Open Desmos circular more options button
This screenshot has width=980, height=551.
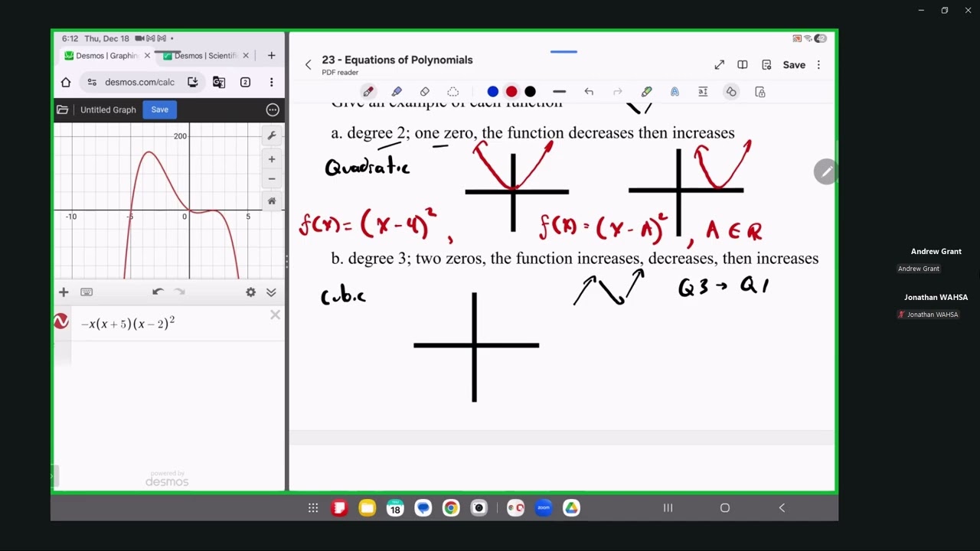273,109
